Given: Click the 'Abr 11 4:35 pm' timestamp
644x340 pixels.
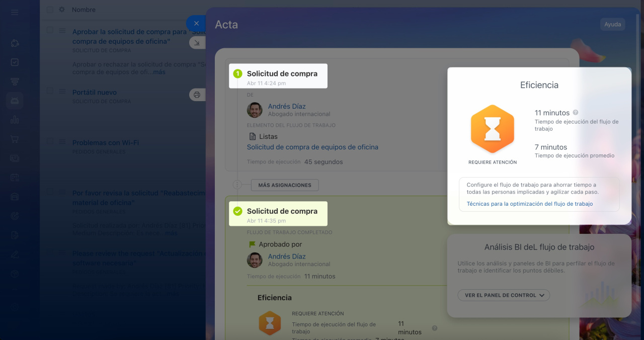Looking at the screenshot, I should (266, 221).
